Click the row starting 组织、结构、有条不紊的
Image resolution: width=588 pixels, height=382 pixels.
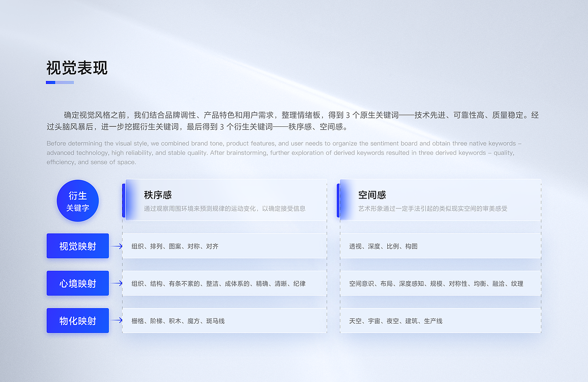225,283
